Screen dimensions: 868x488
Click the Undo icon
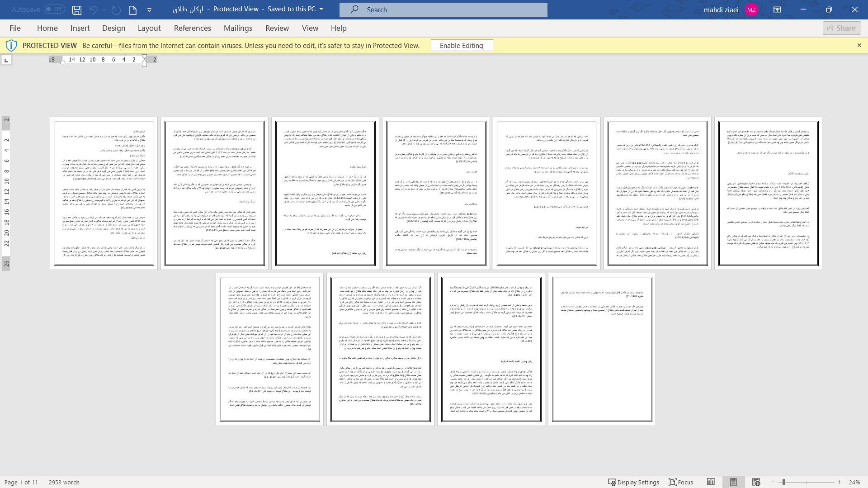click(x=93, y=9)
